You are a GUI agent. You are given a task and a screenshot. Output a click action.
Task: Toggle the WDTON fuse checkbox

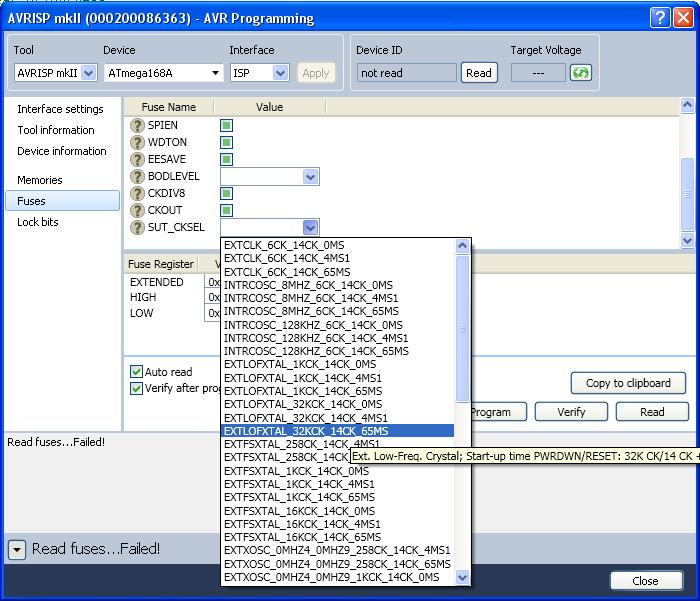coord(226,142)
